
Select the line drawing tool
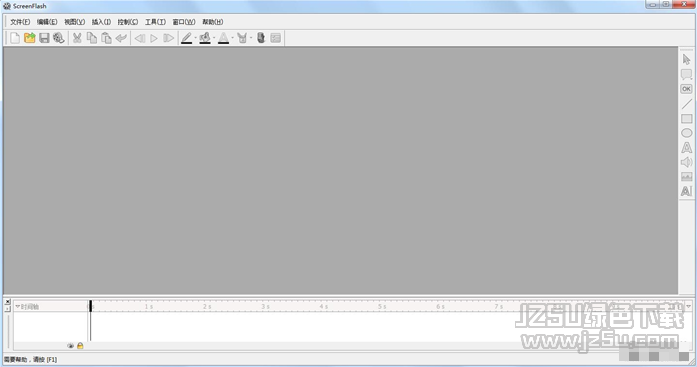click(686, 104)
